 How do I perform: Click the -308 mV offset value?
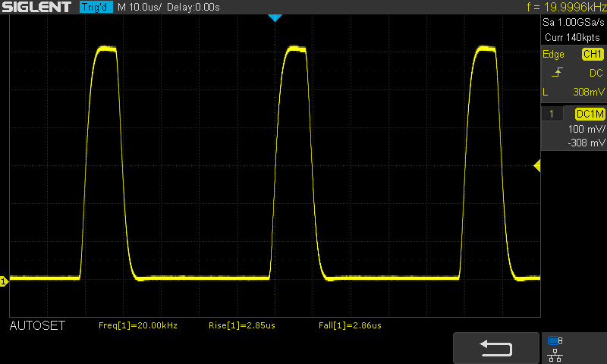pos(586,143)
